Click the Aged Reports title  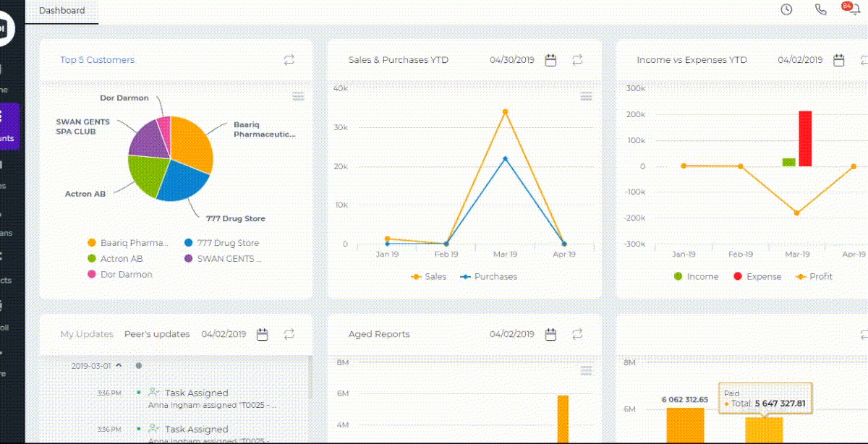379,334
